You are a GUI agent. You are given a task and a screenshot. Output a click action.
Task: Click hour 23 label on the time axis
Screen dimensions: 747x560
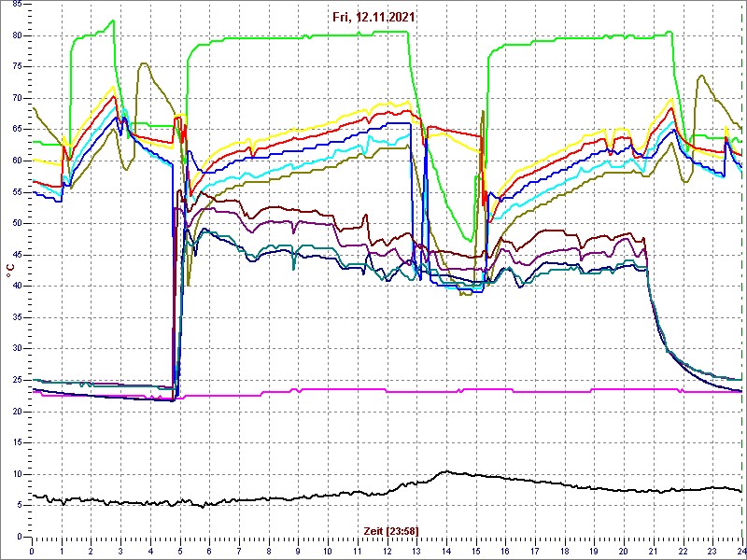tap(712, 550)
